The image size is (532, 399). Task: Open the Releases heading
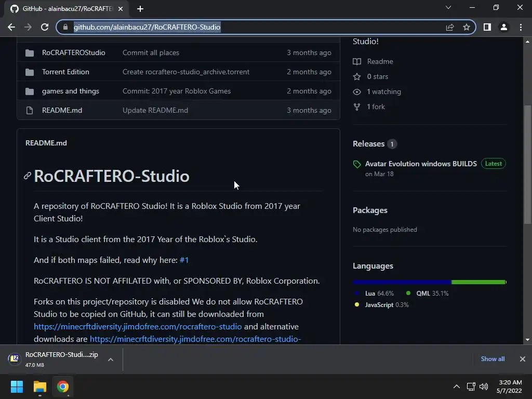click(x=368, y=144)
